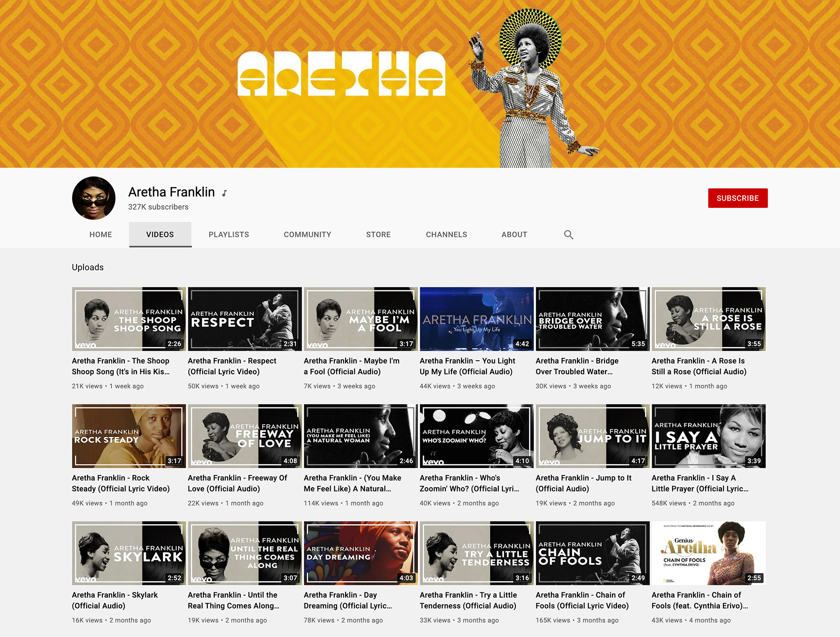Click Day Dreaming (Official Lyric) title
840x637 pixels.
point(348,600)
